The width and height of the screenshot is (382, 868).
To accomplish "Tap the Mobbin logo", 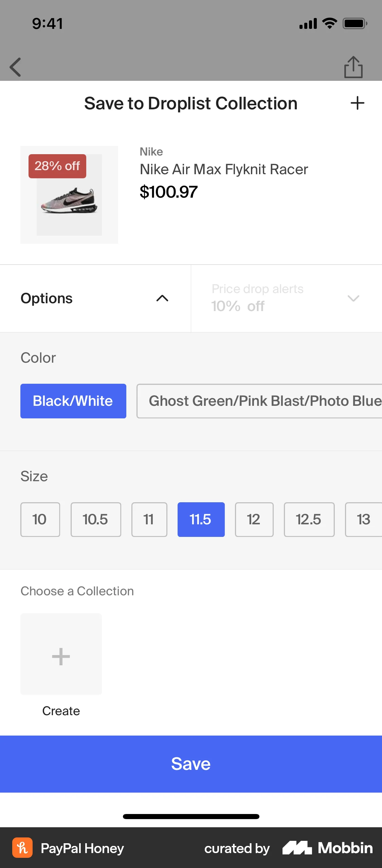I will (x=327, y=848).
